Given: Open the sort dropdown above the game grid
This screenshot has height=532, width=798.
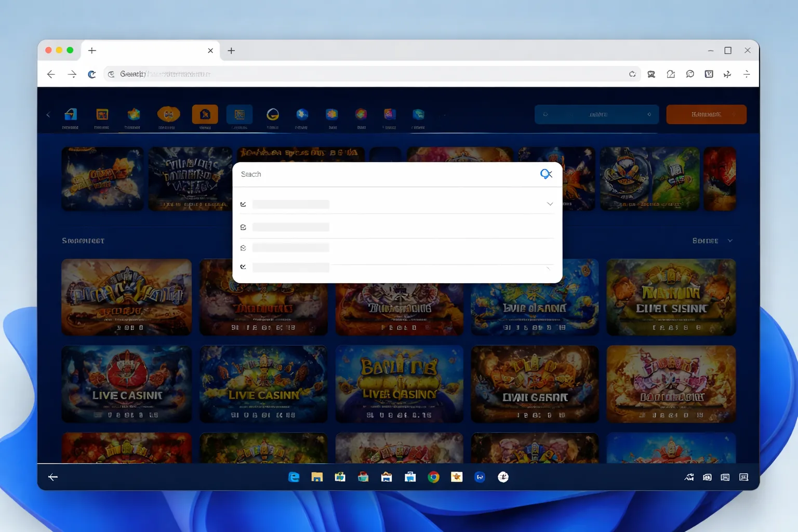Looking at the screenshot, I should 712,241.
